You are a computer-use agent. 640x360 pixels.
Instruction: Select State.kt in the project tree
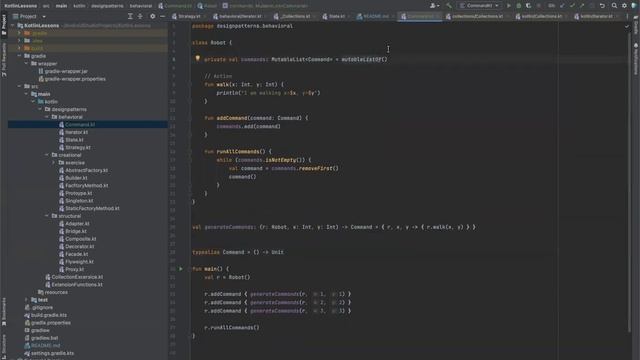pyautogui.click(x=74, y=140)
